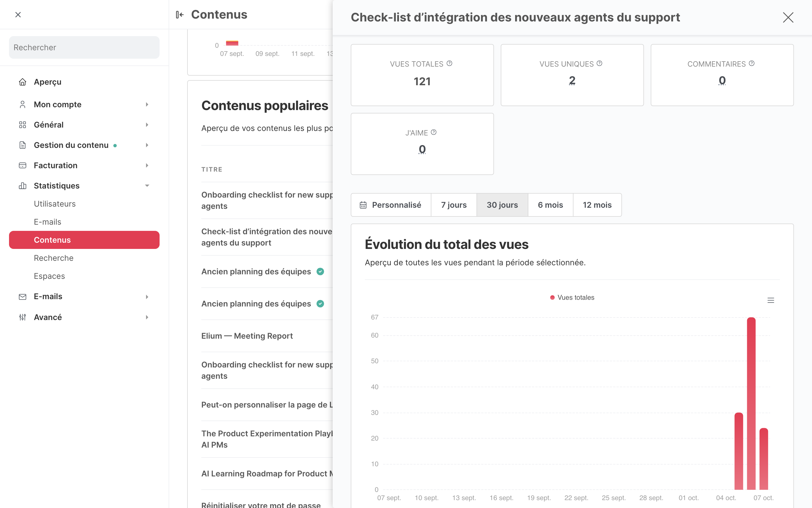Click the help icon next to Vues totales

click(x=449, y=63)
